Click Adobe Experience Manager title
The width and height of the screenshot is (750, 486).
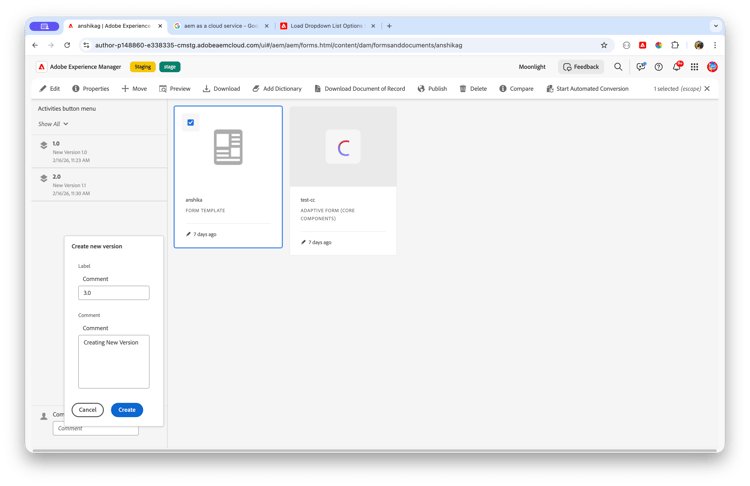(86, 67)
